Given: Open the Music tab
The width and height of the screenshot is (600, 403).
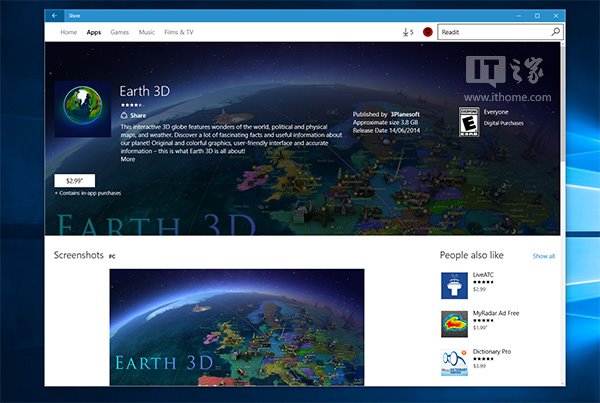Looking at the screenshot, I should coord(146,32).
